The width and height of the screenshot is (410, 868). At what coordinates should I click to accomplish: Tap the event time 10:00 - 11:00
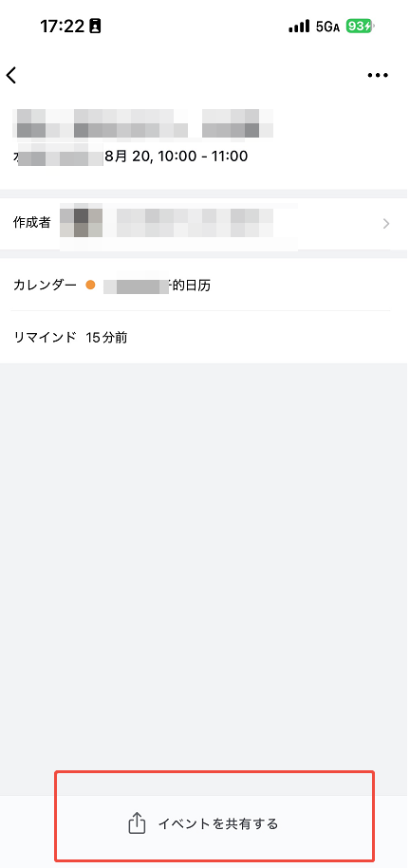click(x=201, y=157)
